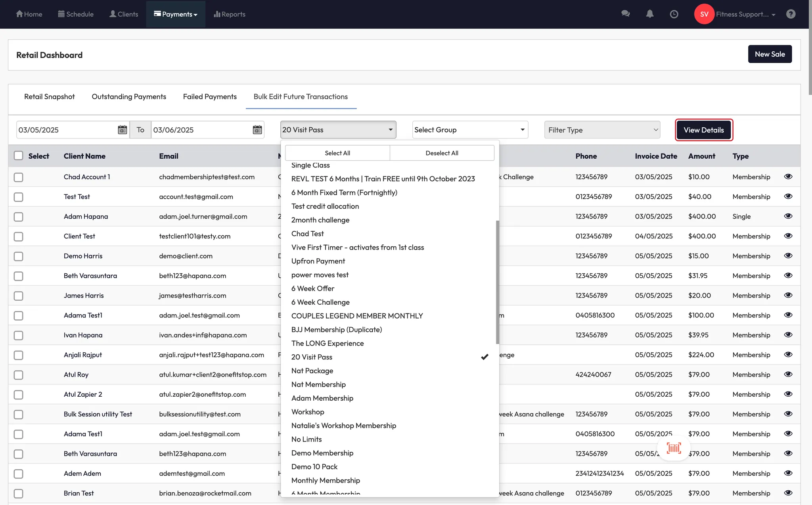This screenshot has height=505, width=812.
Task: Open the help question mark icon
Action: [x=791, y=14]
